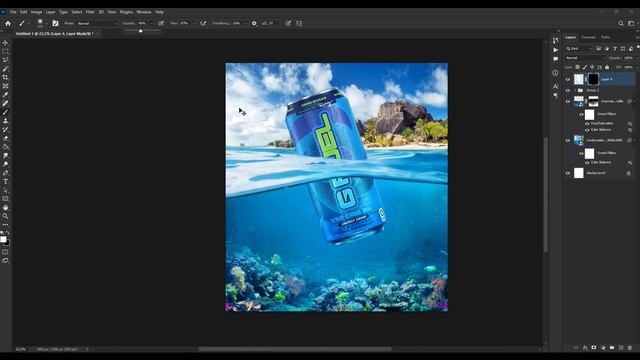Hide the Background layer
Image resolution: width=640 pixels, height=360 pixels.
tap(568, 173)
